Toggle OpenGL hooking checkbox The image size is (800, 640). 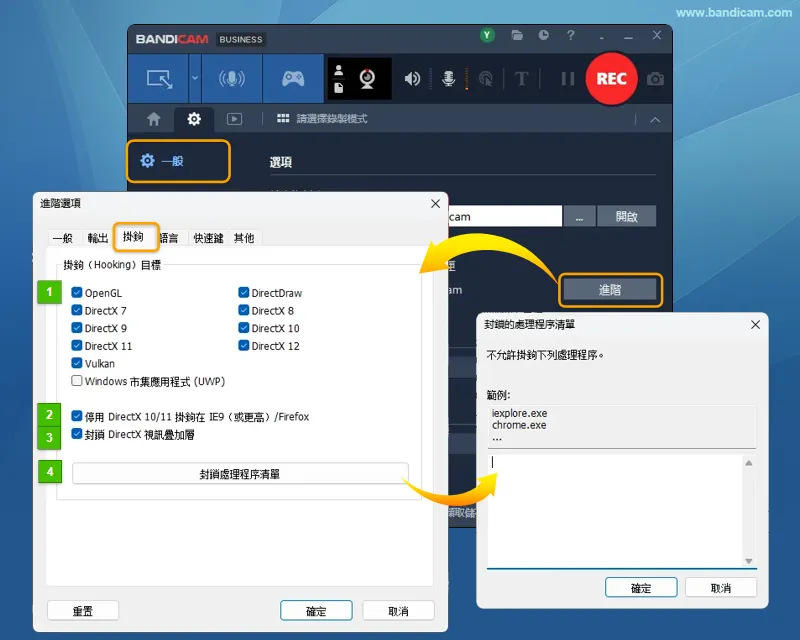(x=77, y=292)
